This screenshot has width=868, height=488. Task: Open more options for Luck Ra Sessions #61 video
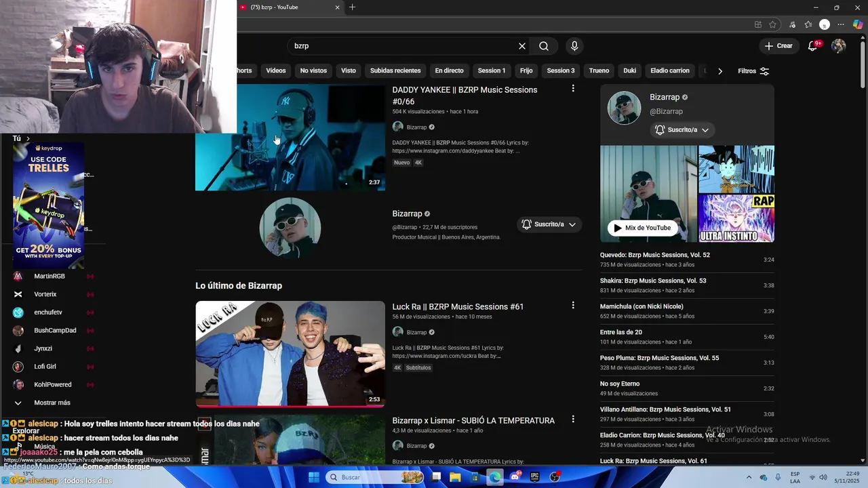pyautogui.click(x=573, y=305)
